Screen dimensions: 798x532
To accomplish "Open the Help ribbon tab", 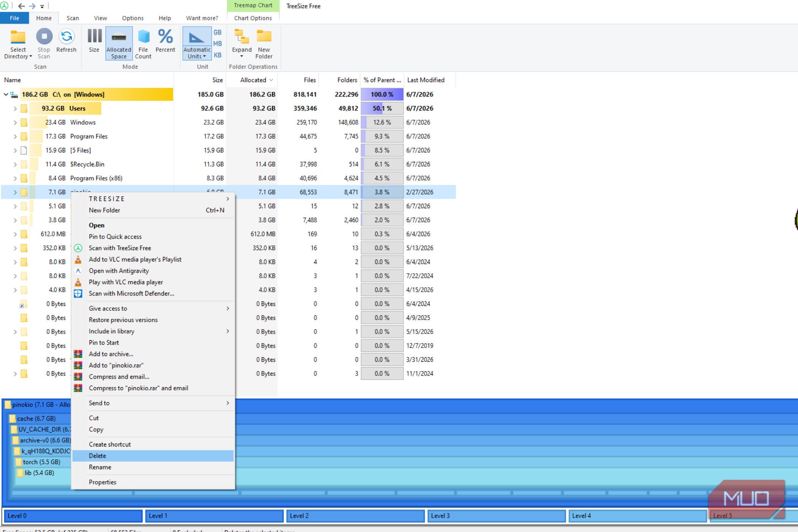I will coord(165,18).
